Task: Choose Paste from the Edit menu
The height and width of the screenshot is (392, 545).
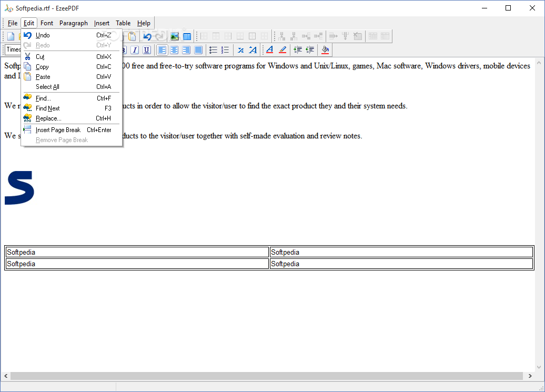Action: pyautogui.click(x=72, y=77)
